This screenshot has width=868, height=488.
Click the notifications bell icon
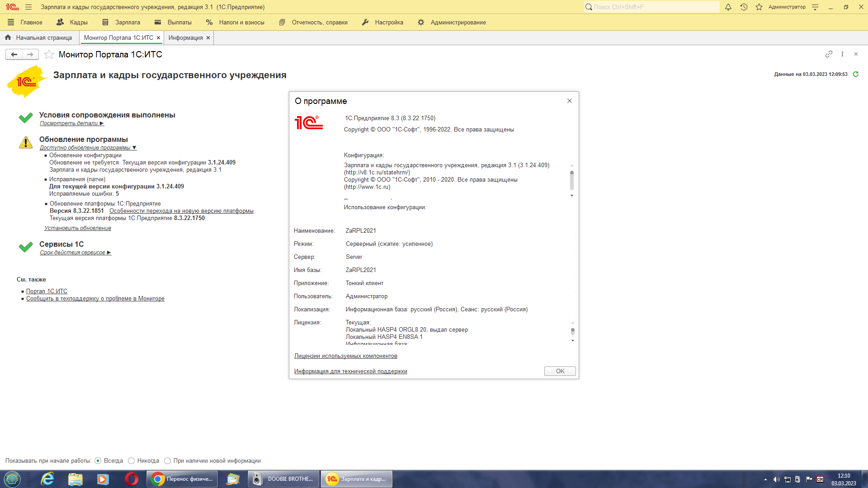point(728,7)
